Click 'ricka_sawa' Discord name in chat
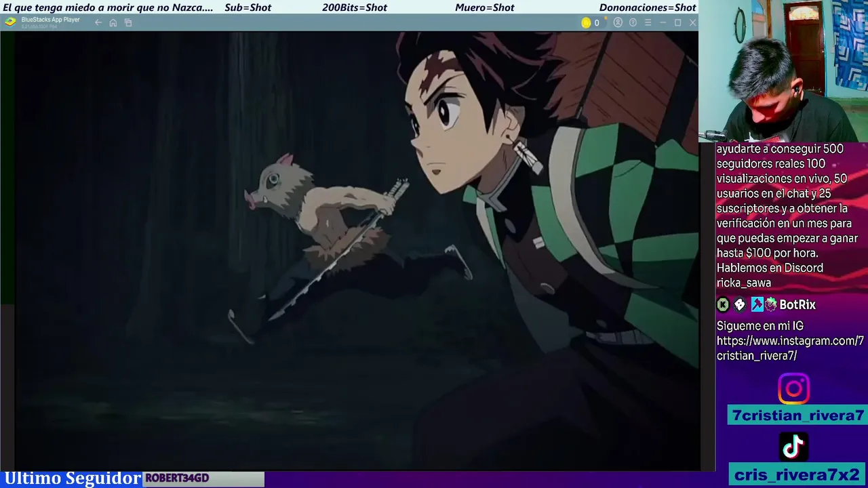Screen dimensions: 868x488 [x=744, y=283]
